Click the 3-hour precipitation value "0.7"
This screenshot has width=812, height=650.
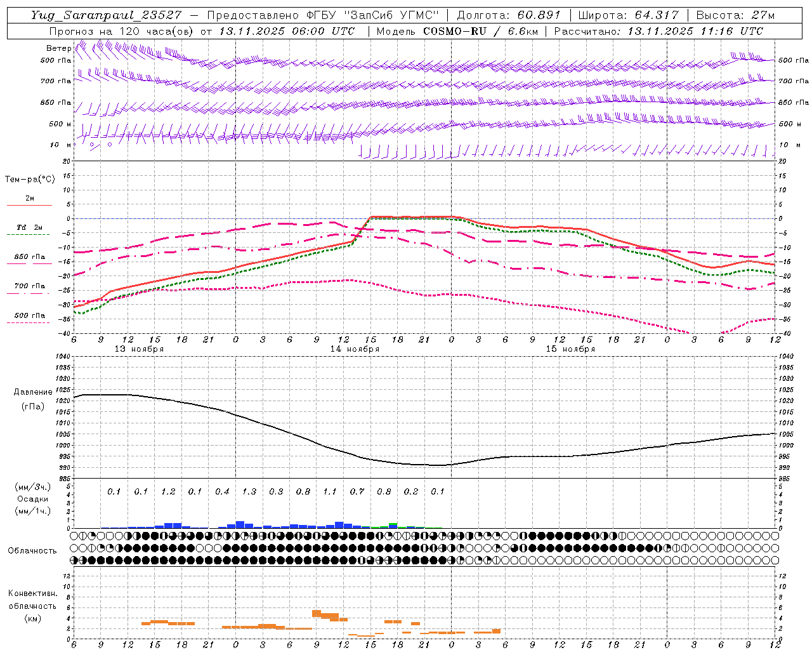357,491
